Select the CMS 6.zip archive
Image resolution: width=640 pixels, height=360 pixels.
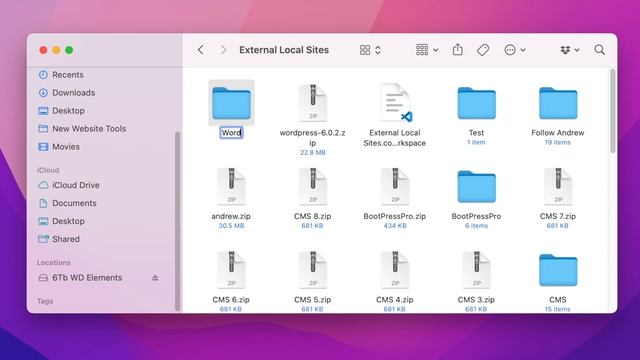(231, 270)
